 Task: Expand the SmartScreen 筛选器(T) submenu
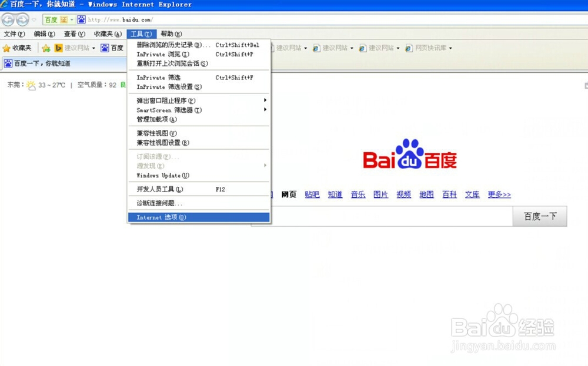coord(198,110)
